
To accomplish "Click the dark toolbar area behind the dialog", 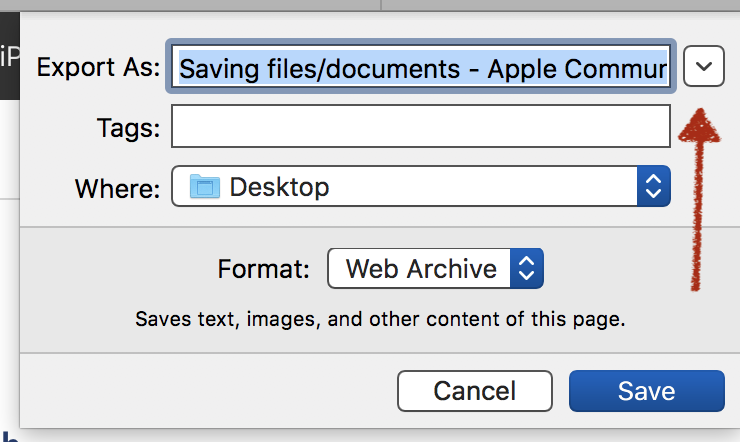I will [8, 60].
